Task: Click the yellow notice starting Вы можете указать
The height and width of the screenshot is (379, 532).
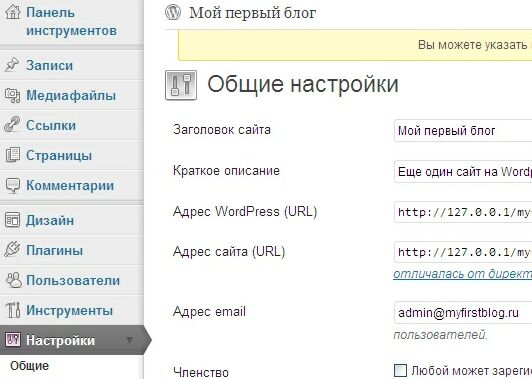Action: pyautogui.click(x=355, y=45)
